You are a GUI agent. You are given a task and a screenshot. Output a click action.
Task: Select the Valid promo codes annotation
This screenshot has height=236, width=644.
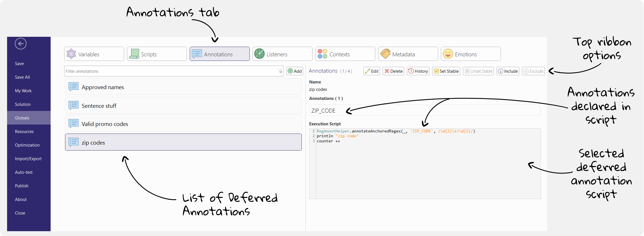click(x=183, y=124)
